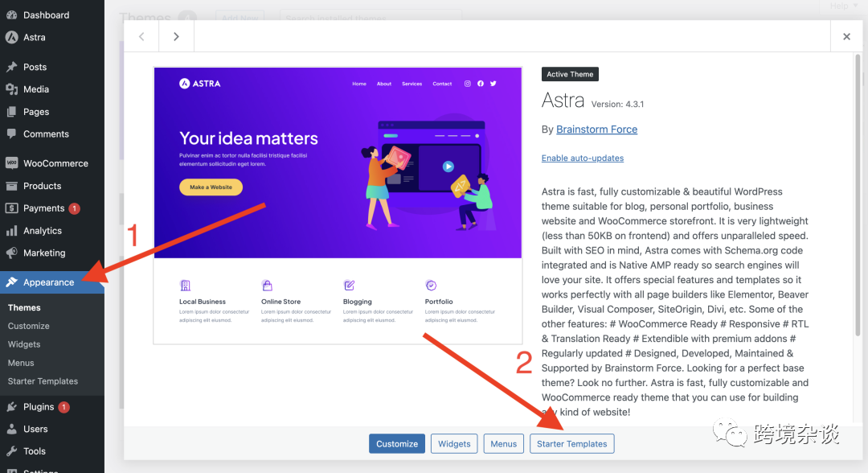Click the blue Customize button
The image size is (868, 473).
(397, 444)
